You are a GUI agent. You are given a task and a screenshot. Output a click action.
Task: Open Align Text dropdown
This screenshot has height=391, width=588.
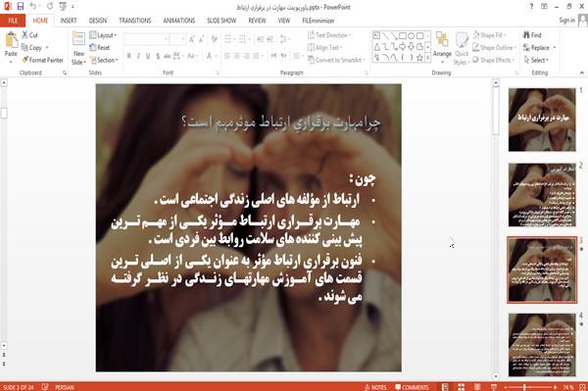pyautogui.click(x=324, y=48)
